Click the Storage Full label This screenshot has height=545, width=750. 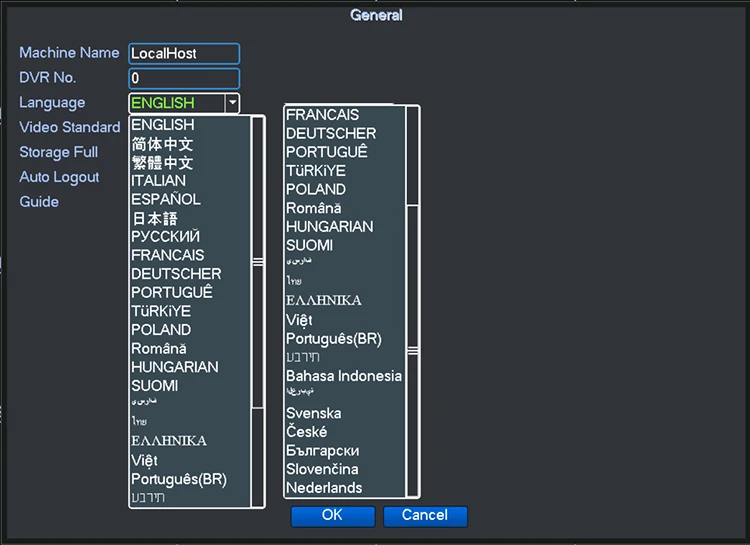pyautogui.click(x=58, y=152)
